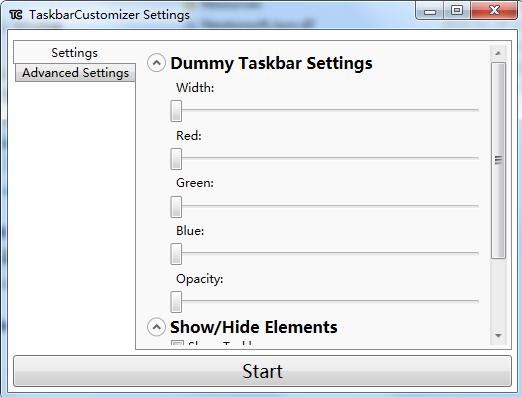522x397 pixels.
Task: Click the TC app icon in title bar
Action: 16,15
